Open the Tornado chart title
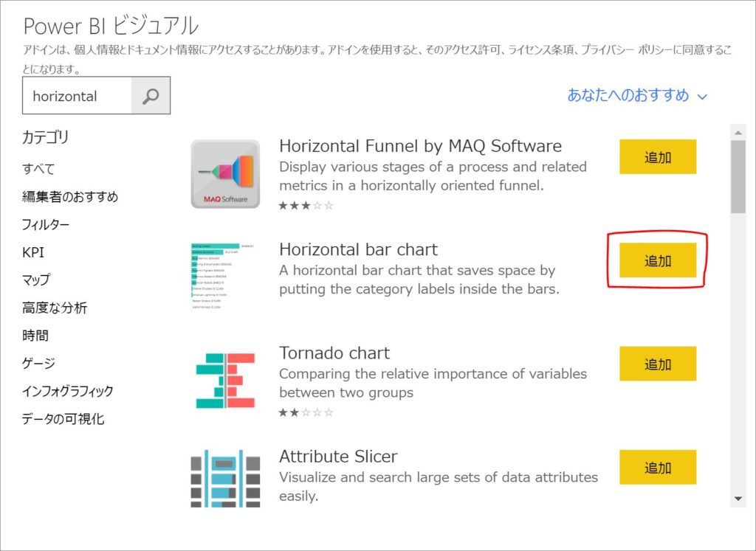Viewport: 756px width, 551px height. click(x=334, y=353)
